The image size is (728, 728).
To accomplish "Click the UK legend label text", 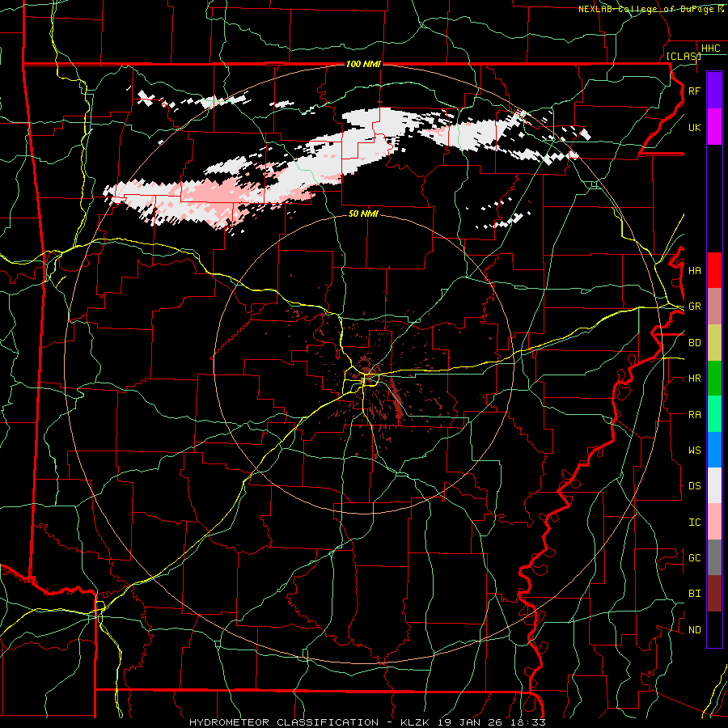I will (694, 127).
